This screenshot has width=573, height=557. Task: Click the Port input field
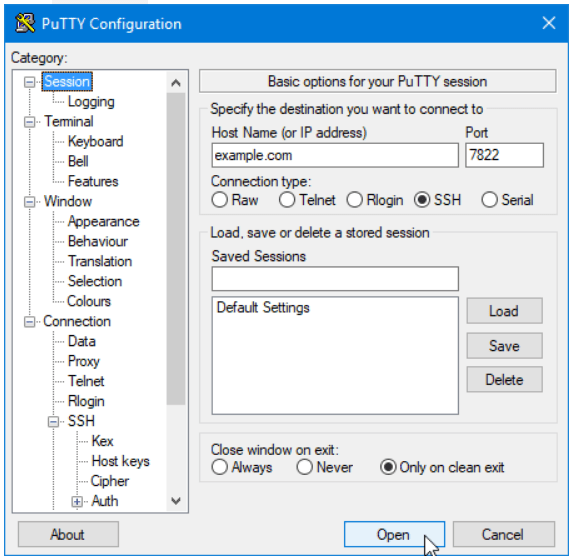[504, 155]
